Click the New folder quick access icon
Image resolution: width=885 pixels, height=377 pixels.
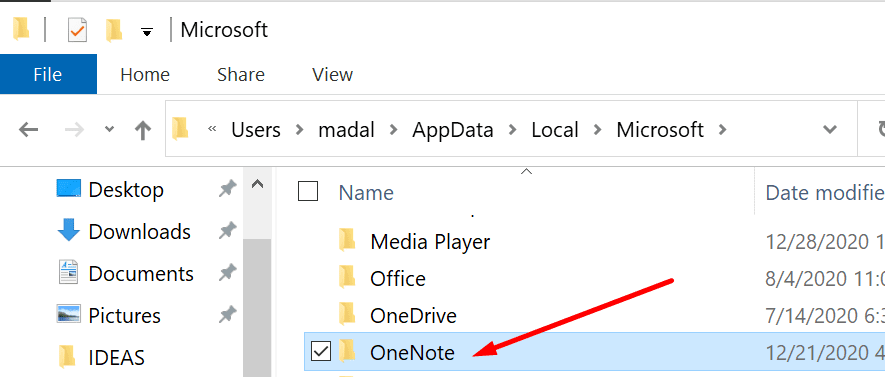[114, 29]
